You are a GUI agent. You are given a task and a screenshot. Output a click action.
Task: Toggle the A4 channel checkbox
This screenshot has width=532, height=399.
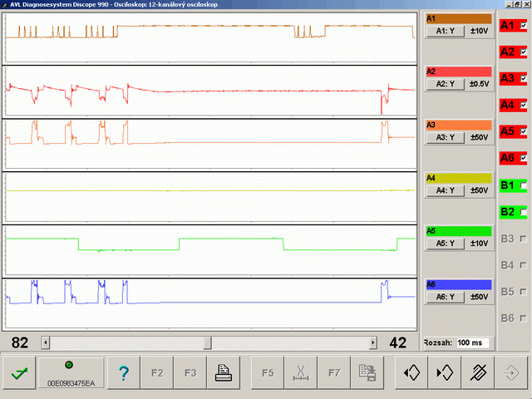click(x=524, y=105)
